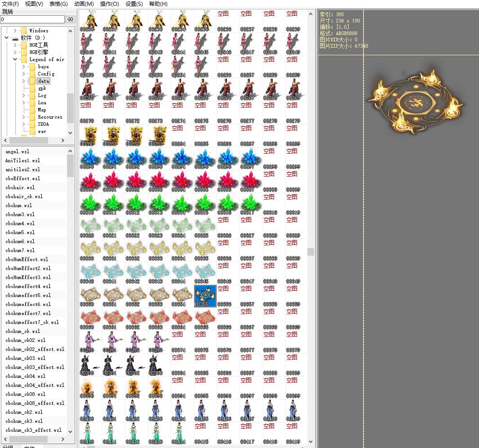Select the Log folder in tree
The height and width of the screenshot is (448, 479).
pyautogui.click(x=42, y=95)
